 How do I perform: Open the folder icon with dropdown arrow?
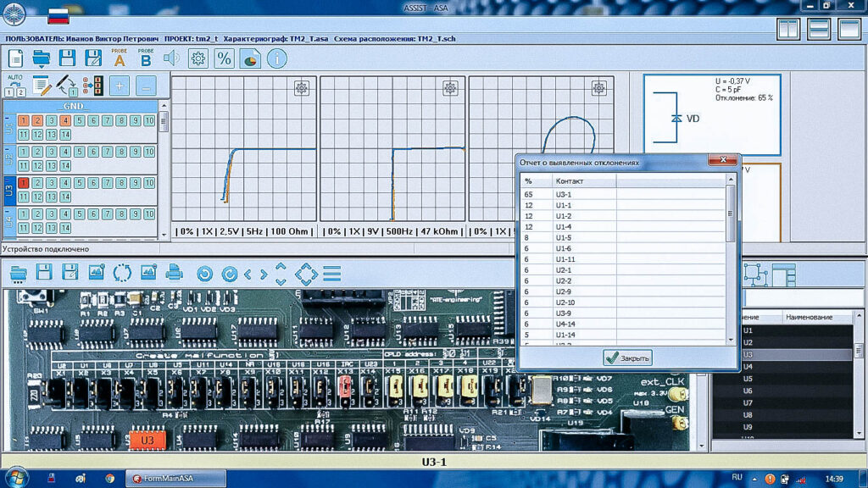click(x=42, y=58)
